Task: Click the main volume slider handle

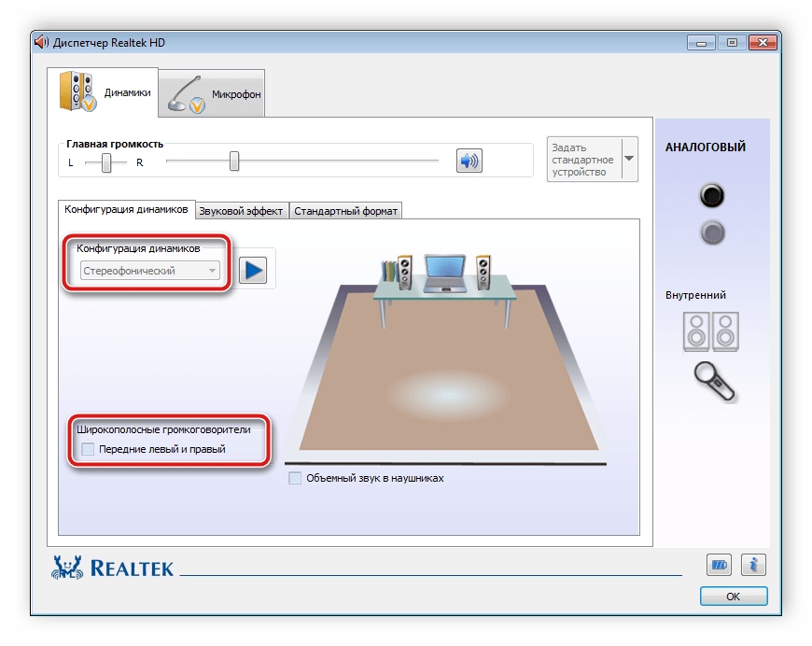Action: coord(234,161)
